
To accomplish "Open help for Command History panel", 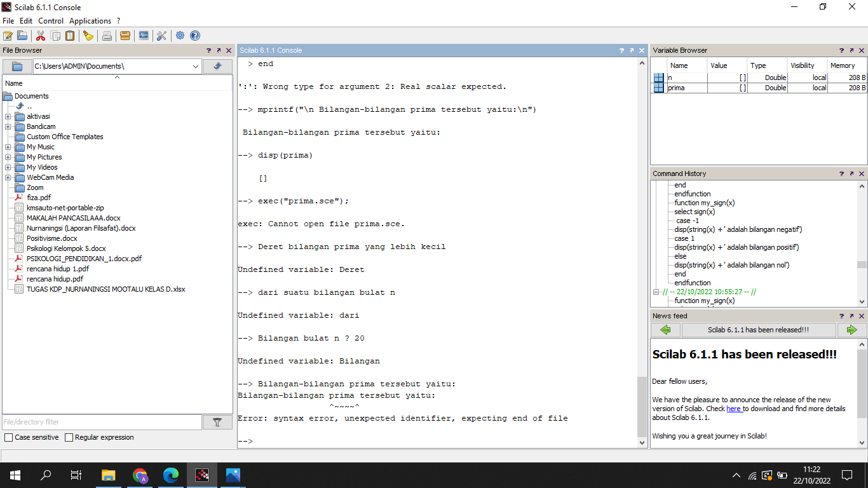I will [x=841, y=173].
